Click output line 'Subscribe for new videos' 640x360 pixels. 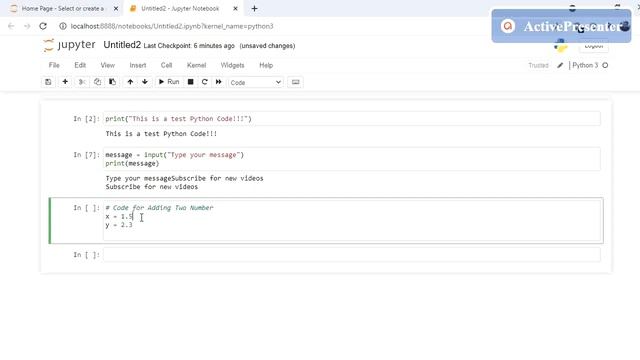click(152, 187)
